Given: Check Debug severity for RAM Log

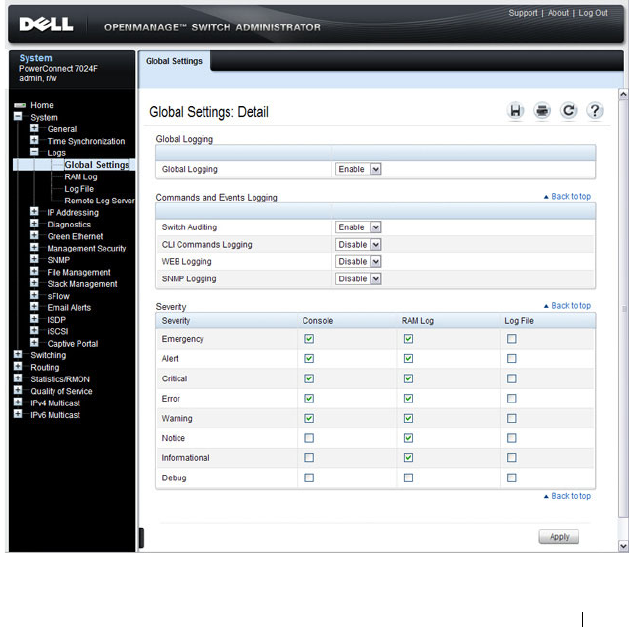Looking at the screenshot, I should 408,478.
